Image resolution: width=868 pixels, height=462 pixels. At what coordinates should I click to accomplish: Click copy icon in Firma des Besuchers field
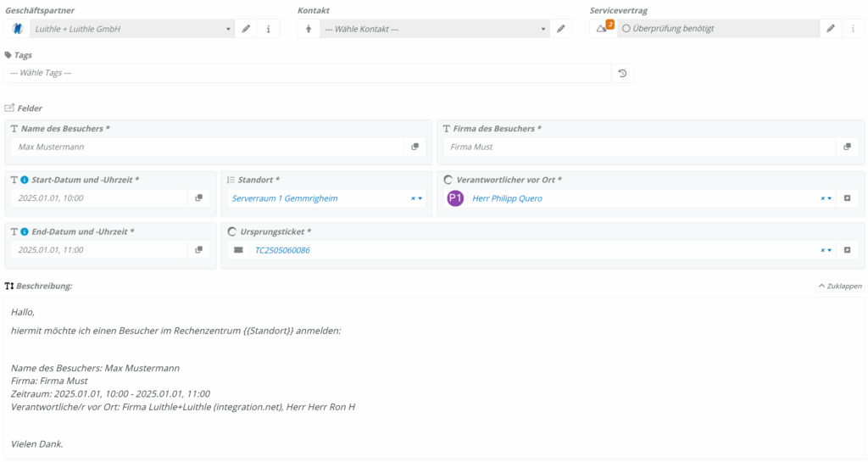click(847, 147)
